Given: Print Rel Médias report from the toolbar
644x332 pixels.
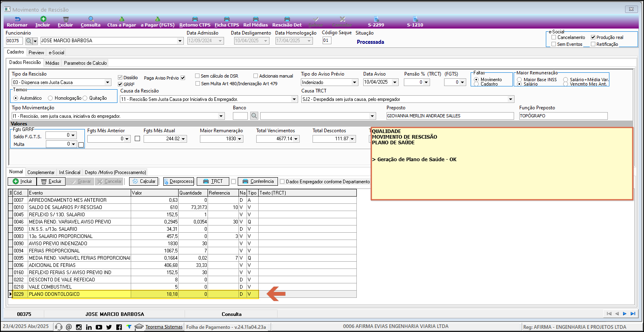Looking at the screenshot, I should [x=255, y=19].
